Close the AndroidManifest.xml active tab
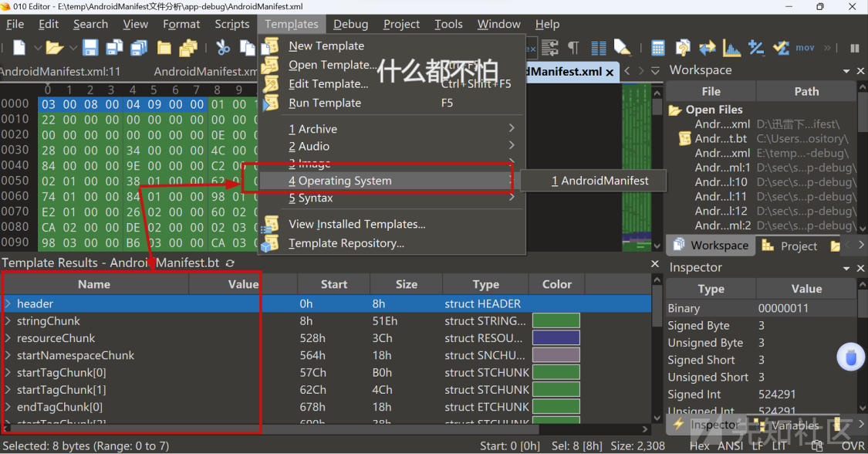This screenshot has width=868, height=454. 610,72
